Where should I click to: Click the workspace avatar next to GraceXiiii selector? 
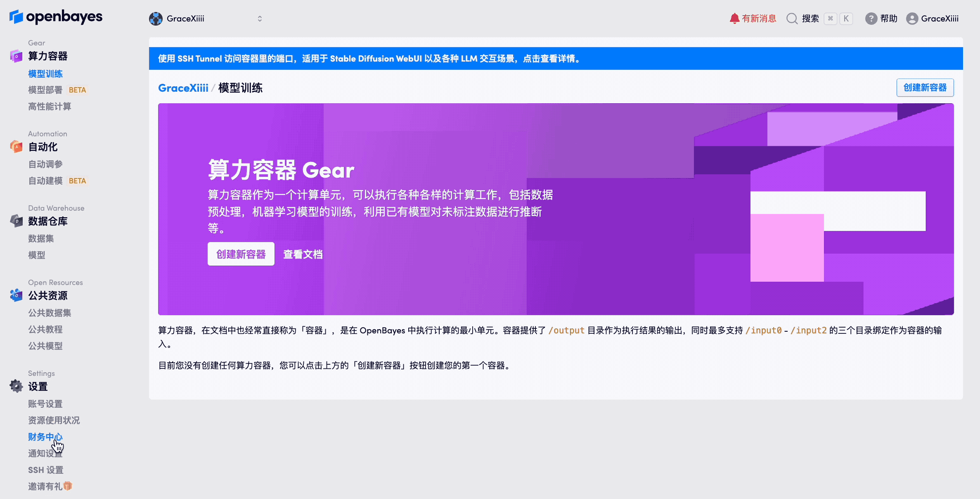point(156,19)
